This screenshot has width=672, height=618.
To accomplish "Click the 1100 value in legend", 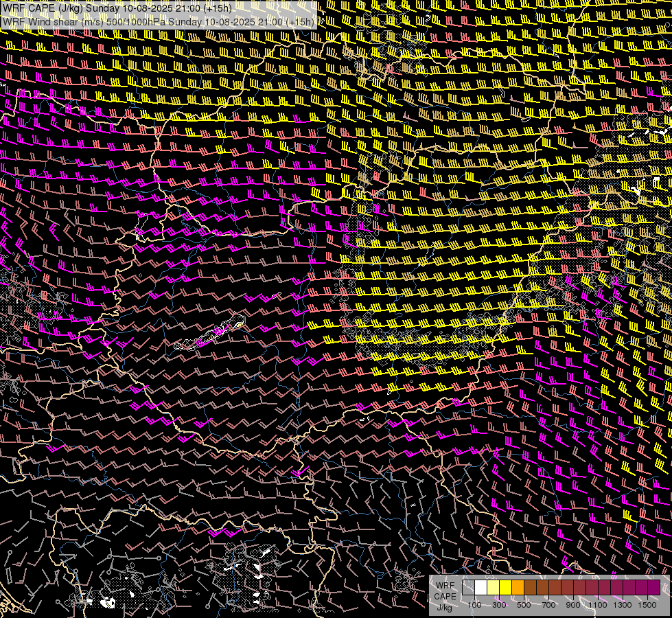I will pyautogui.click(x=598, y=605).
